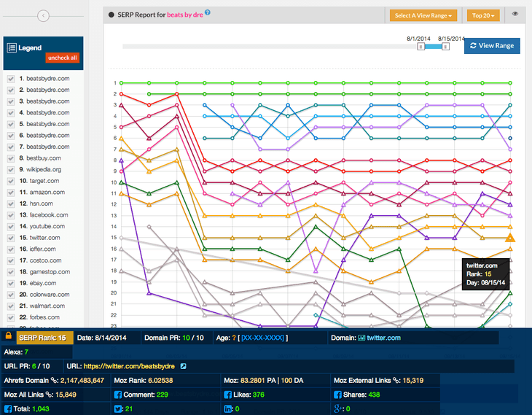532x415 pixels.
Task: Open the twitter.com domain link
Action: 383,338
